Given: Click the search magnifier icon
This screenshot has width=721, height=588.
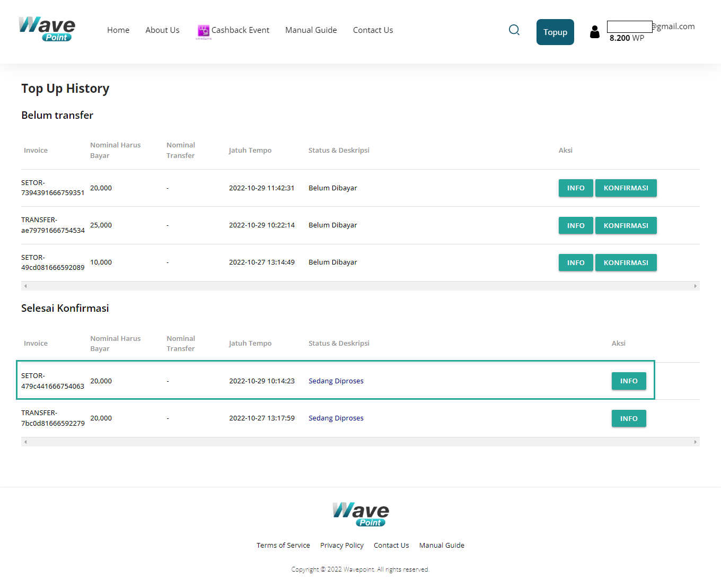Looking at the screenshot, I should pyautogui.click(x=514, y=30).
